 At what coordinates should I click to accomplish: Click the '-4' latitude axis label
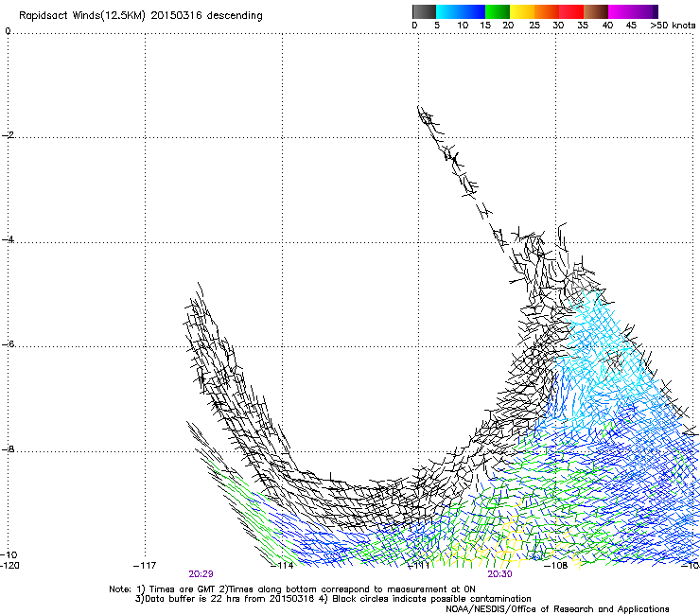pos(8,239)
